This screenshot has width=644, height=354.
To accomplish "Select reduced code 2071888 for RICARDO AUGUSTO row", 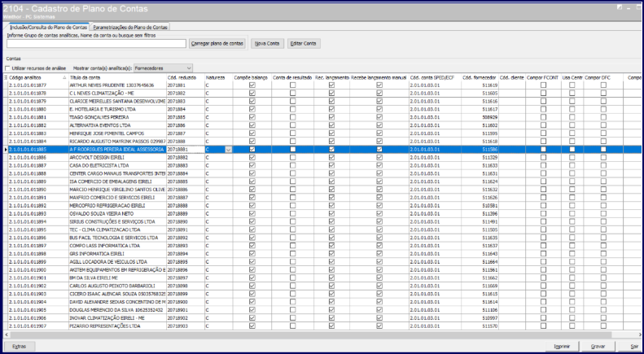I will point(186,142).
